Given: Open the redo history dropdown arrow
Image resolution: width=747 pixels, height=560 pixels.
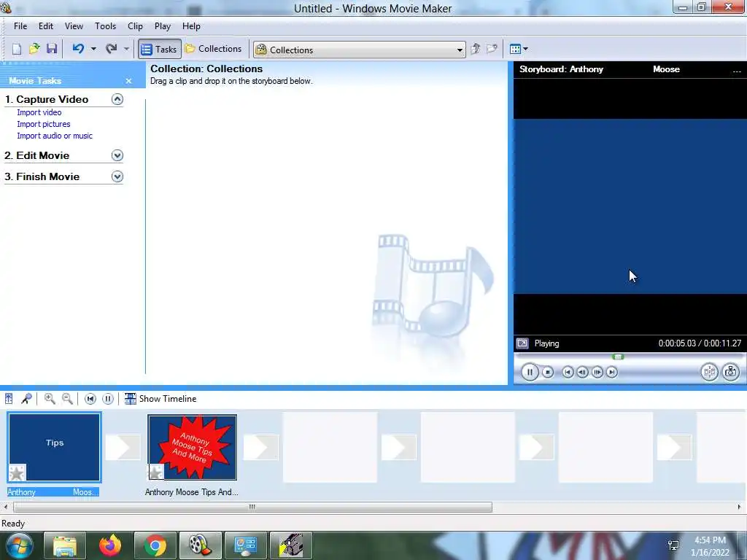Looking at the screenshot, I should point(126,49).
